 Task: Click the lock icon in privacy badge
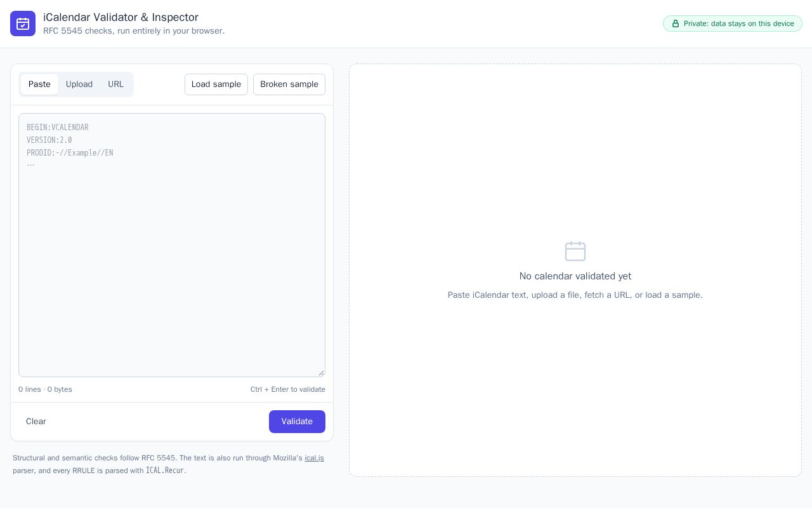676,23
